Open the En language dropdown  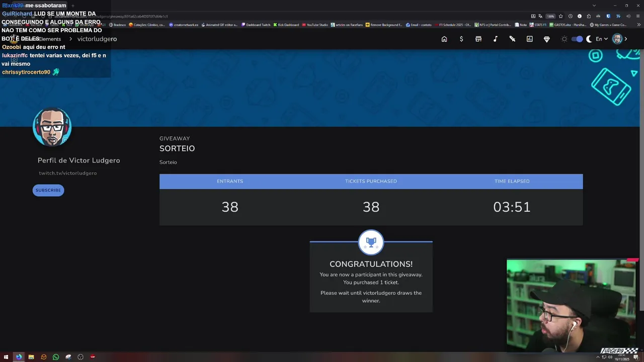click(602, 39)
